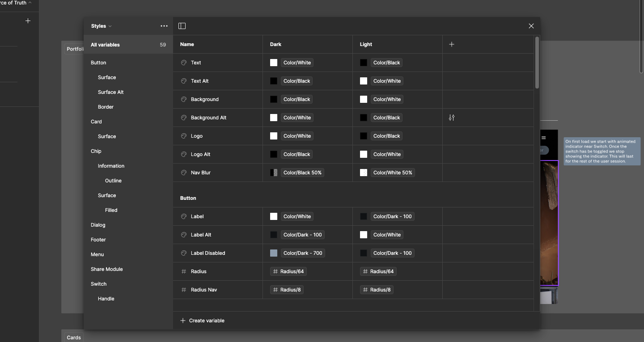Select the Handle group under Switch
The height and width of the screenshot is (342, 644).
(106, 299)
